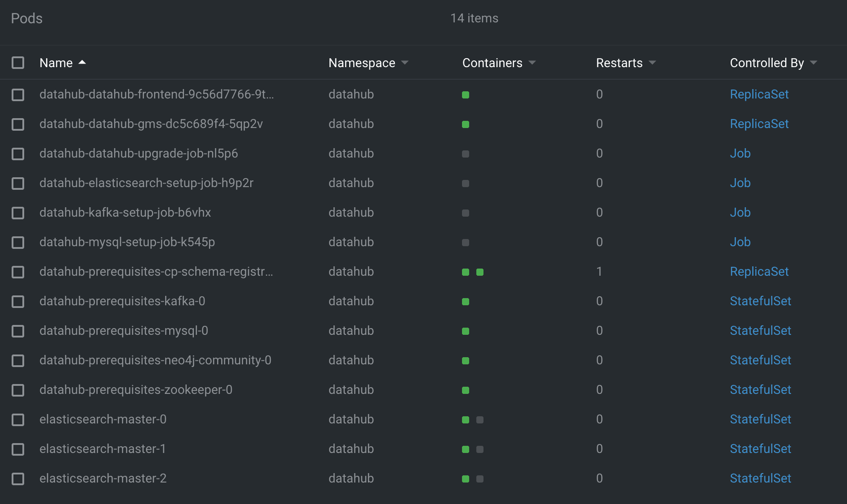Screen dimensions: 847x504
Task: Tick the elasticsearch-master-1 checkbox
Action: [18, 449]
